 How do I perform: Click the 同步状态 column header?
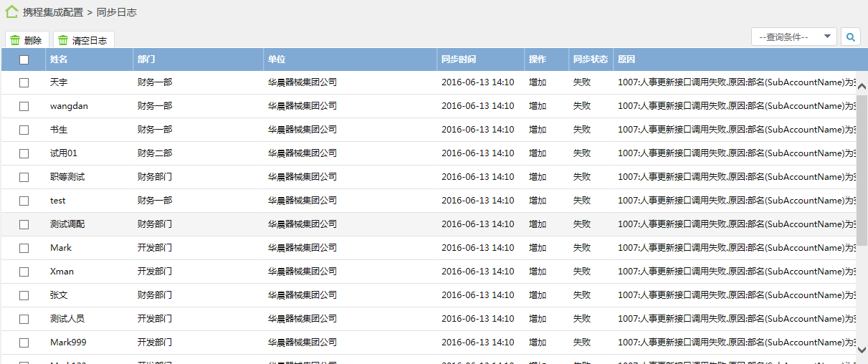(x=590, y=59)
